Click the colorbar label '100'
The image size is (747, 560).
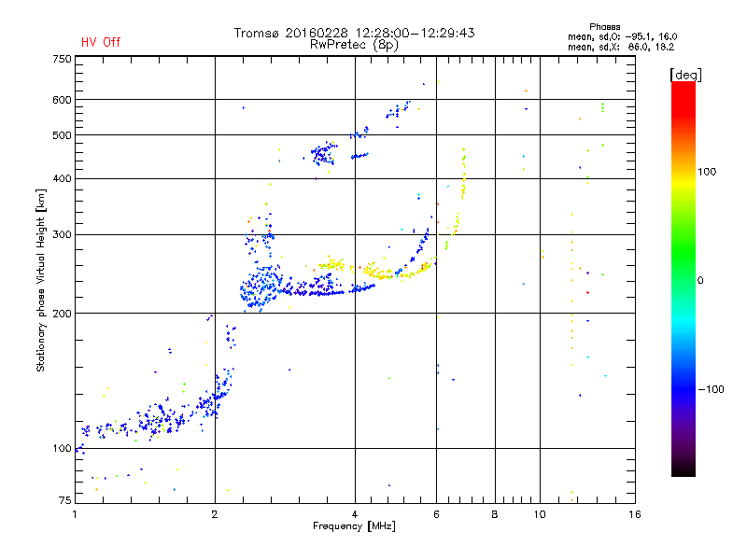[x=707, y=172]
